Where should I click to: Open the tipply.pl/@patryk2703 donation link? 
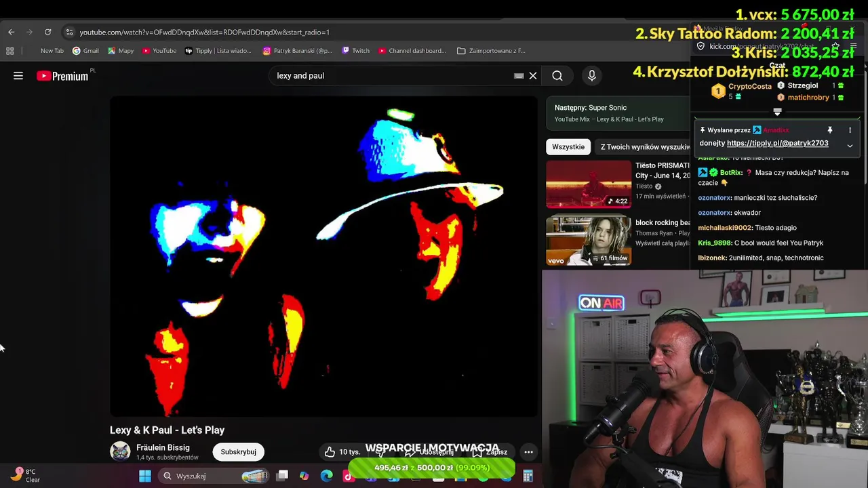pyautogui.click(x=777, y=144)
